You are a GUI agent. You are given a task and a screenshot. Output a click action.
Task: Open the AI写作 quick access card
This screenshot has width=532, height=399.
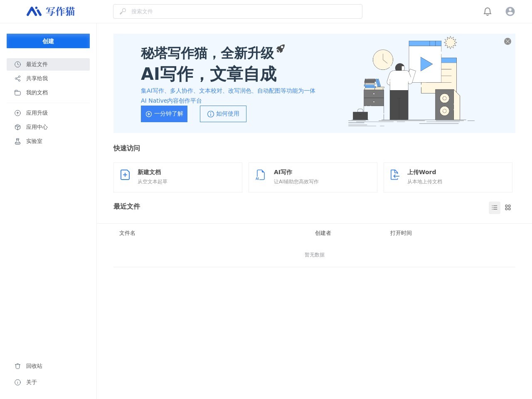313,177
